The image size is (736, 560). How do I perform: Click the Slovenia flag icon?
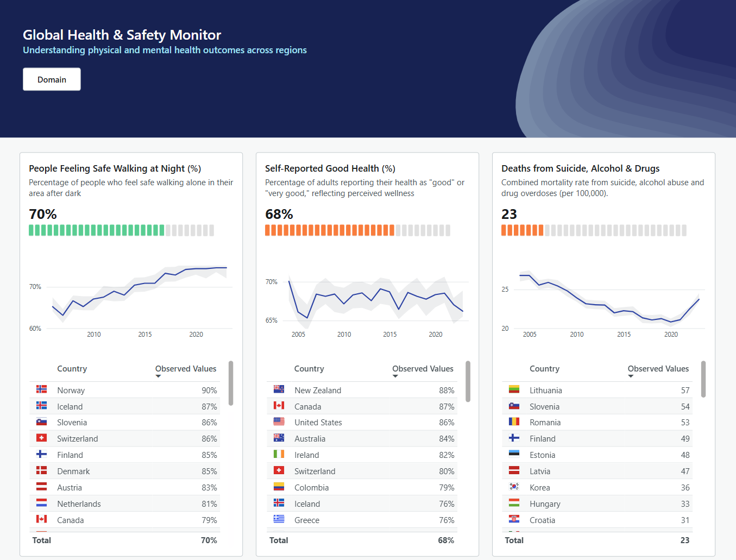point(43,421)
